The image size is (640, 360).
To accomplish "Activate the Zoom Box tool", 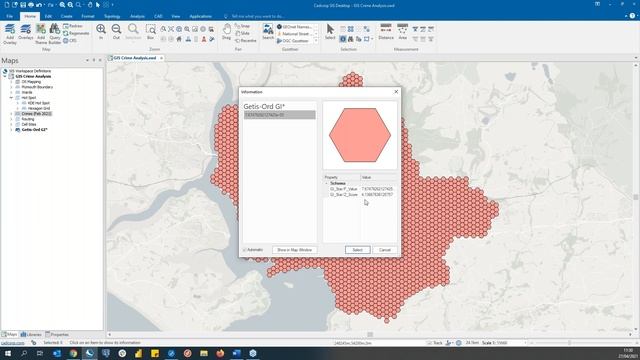I will (x=151, y=31).
